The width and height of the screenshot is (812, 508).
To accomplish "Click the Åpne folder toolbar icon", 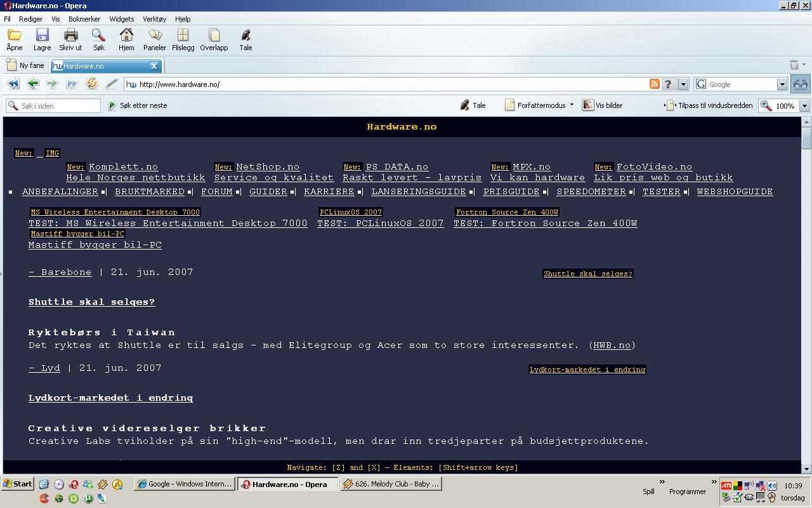I will (x=14, y=35).
